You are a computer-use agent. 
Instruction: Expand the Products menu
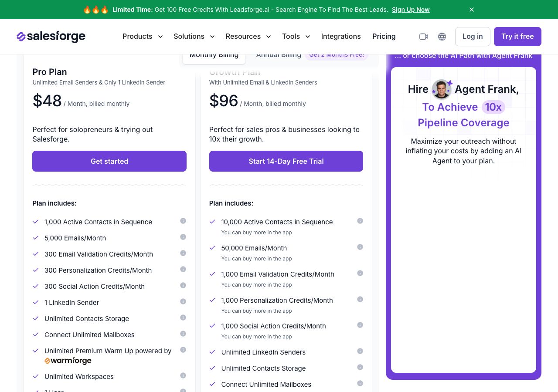(143, 37)
